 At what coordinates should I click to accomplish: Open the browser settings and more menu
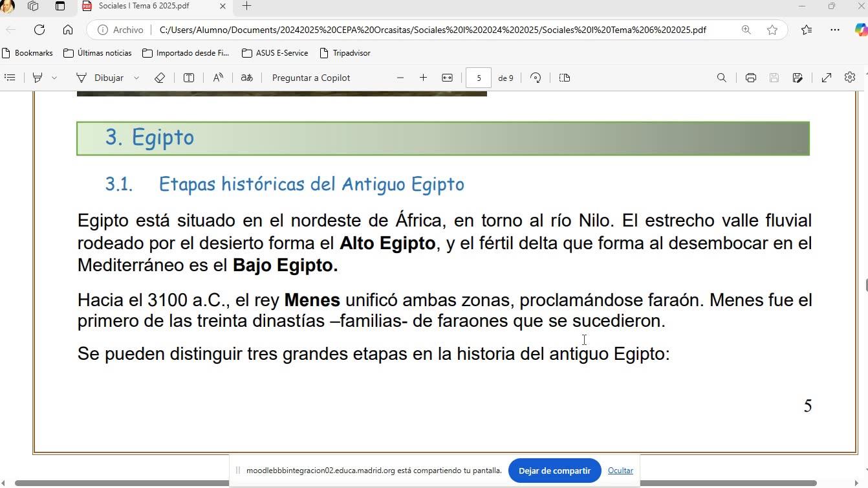click(x=835, y=30)
